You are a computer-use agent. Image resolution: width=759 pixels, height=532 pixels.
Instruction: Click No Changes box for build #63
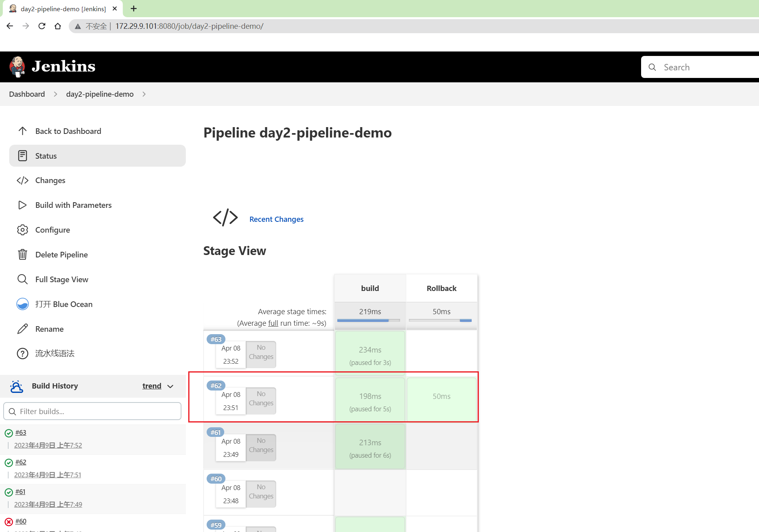point(261,354)
